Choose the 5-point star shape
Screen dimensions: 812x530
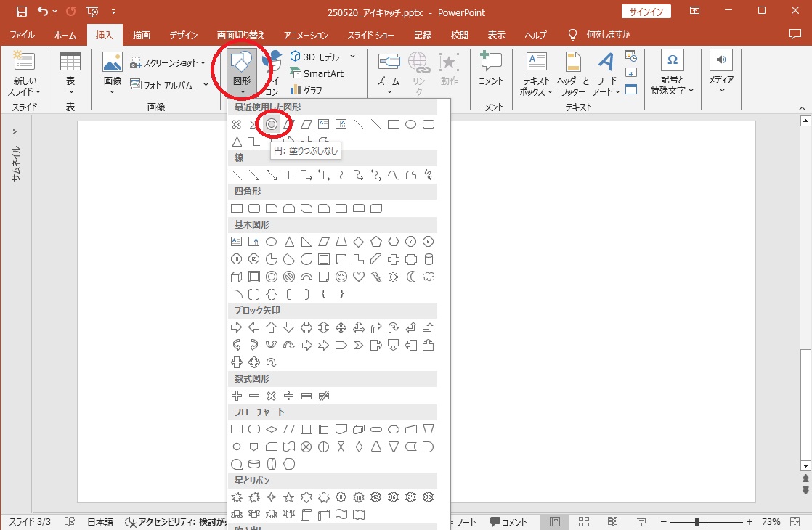(x=288, y=497)
